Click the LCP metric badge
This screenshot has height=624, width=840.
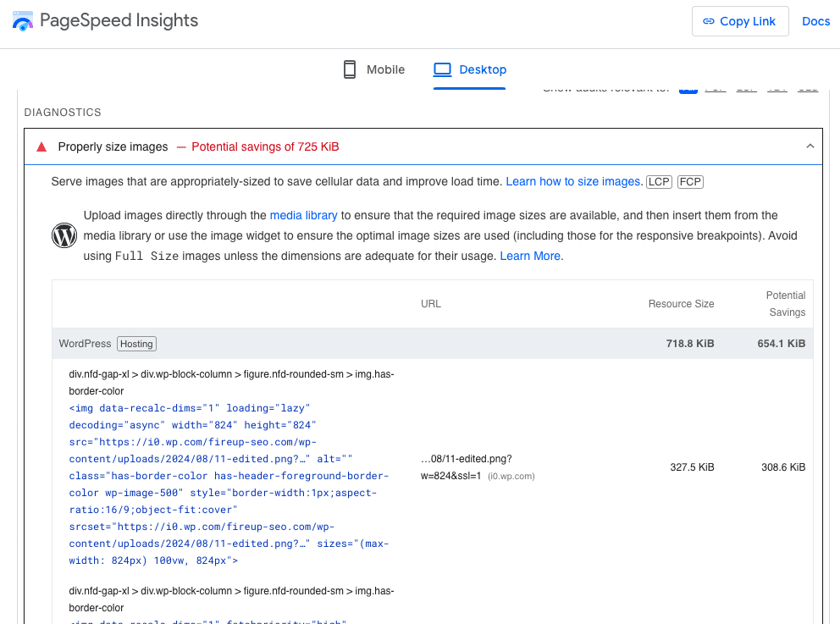pyautogui.click(x=659, y=181)
